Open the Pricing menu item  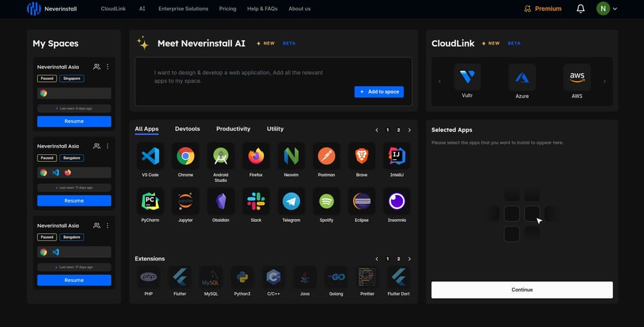pyautogui.click(x=227, y=9)
